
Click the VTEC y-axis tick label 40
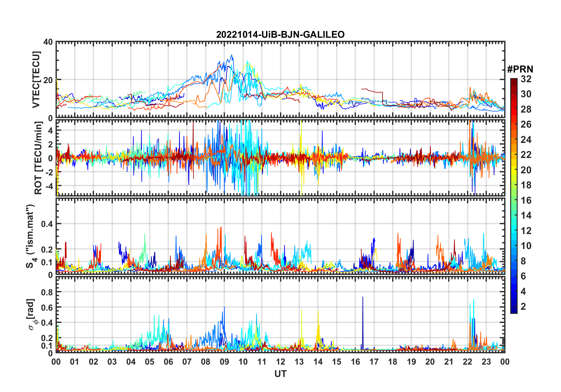pos(48,42)
